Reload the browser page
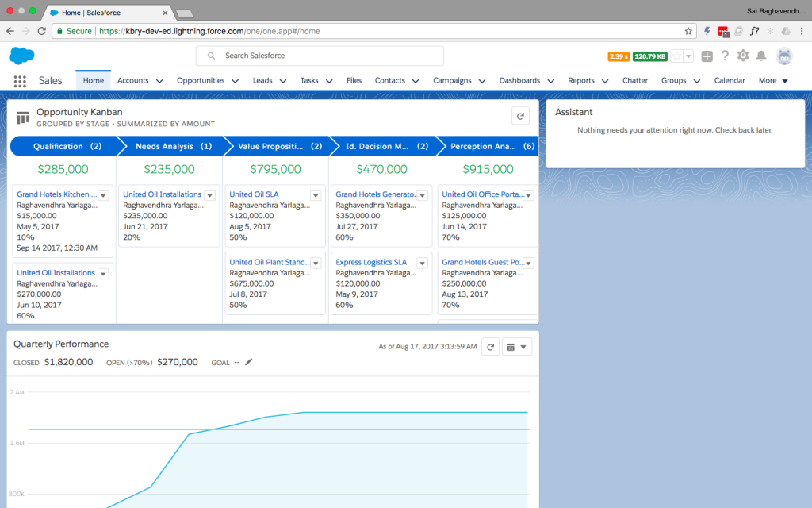The width and height of the screenshot is (812, 508). click(x=42, y=31)
